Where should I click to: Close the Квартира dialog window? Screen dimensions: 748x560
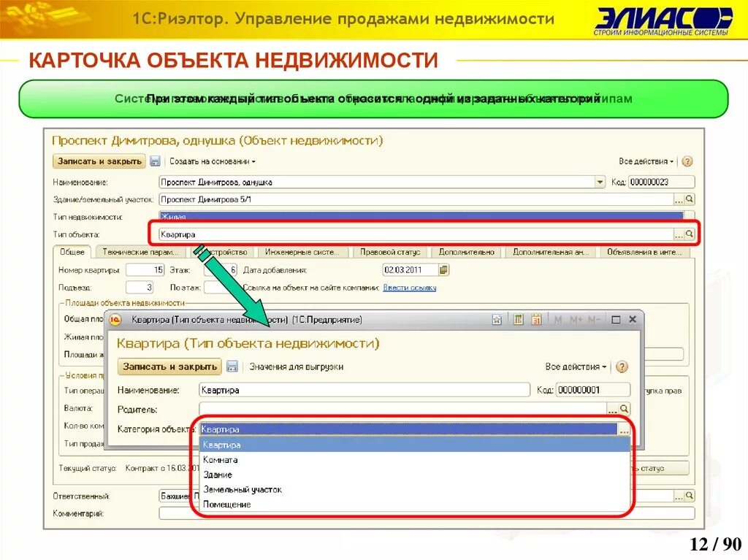tap(633, 319)
